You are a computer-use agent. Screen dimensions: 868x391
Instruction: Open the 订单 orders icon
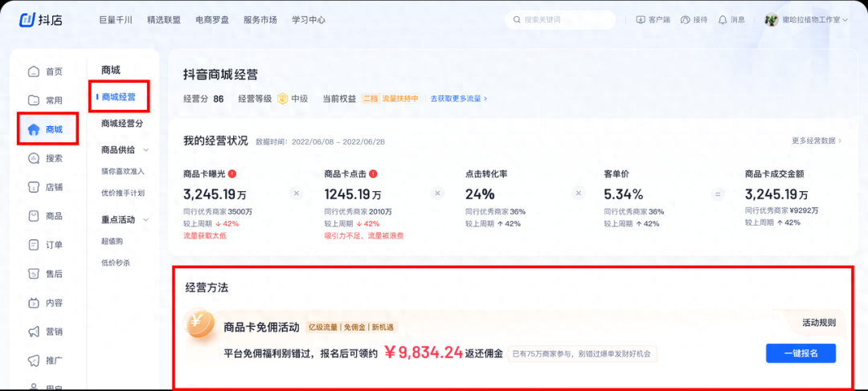(x=35, y=244)
